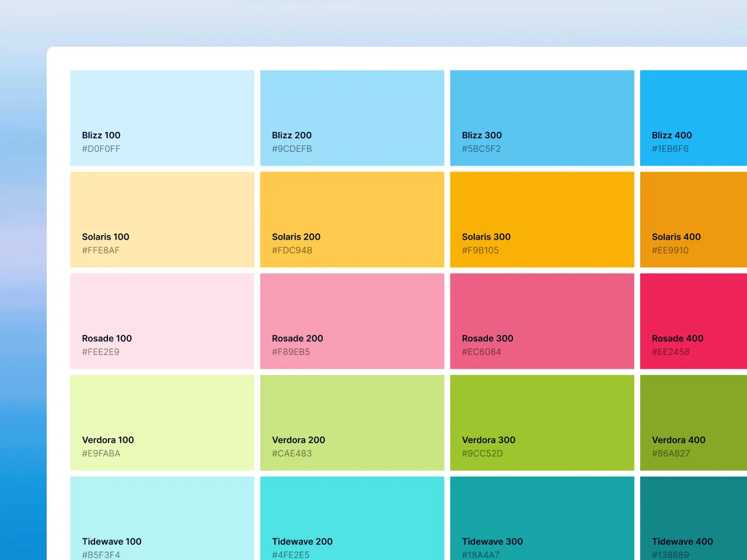Click the hex code #B5F3F4
The image size is (747, 560).
click(x=101, y=555)
